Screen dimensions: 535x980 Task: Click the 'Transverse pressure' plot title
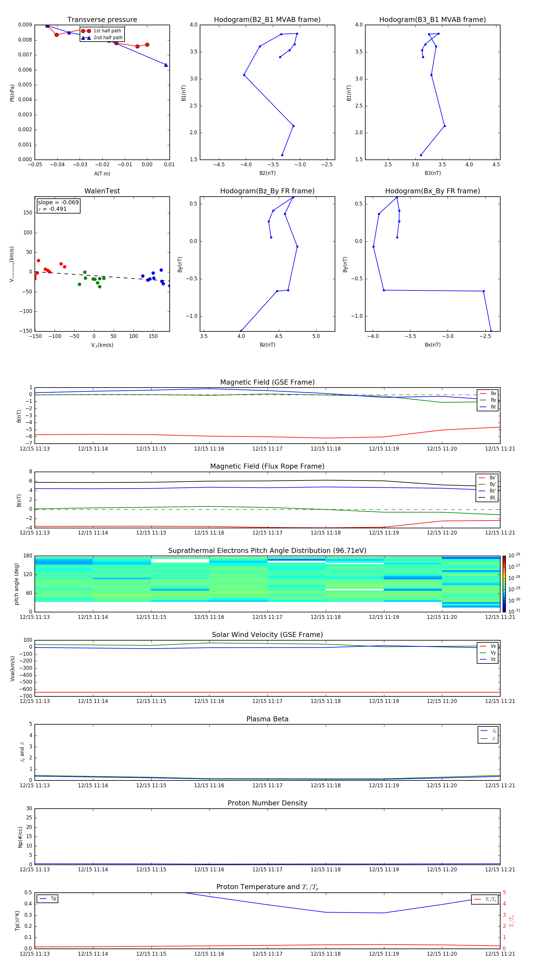coord(102,20)
